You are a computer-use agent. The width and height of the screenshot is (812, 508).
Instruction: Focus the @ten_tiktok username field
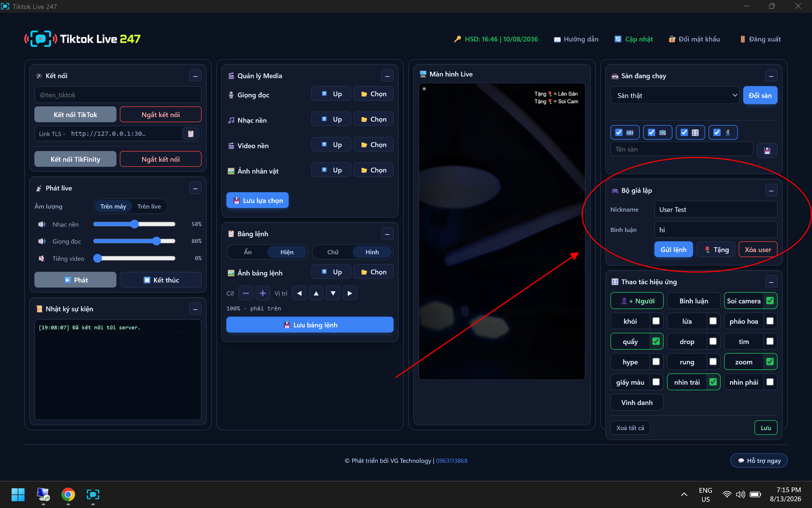tap(118, 95)
